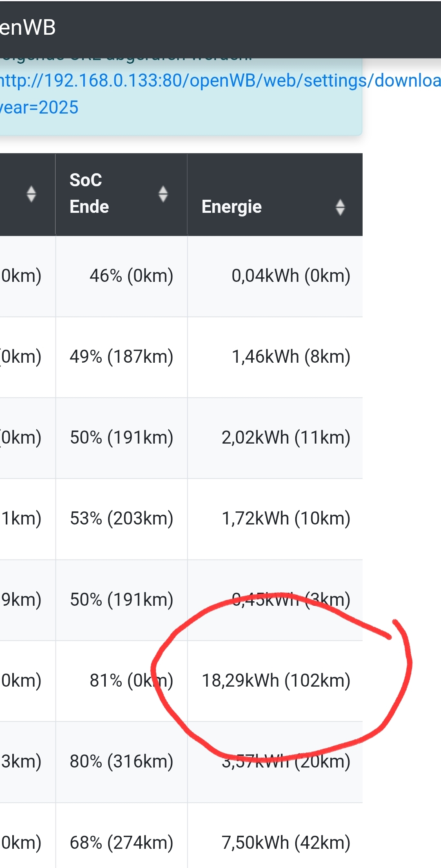Select the 46% (0km) SoC cell

(131, 276)
